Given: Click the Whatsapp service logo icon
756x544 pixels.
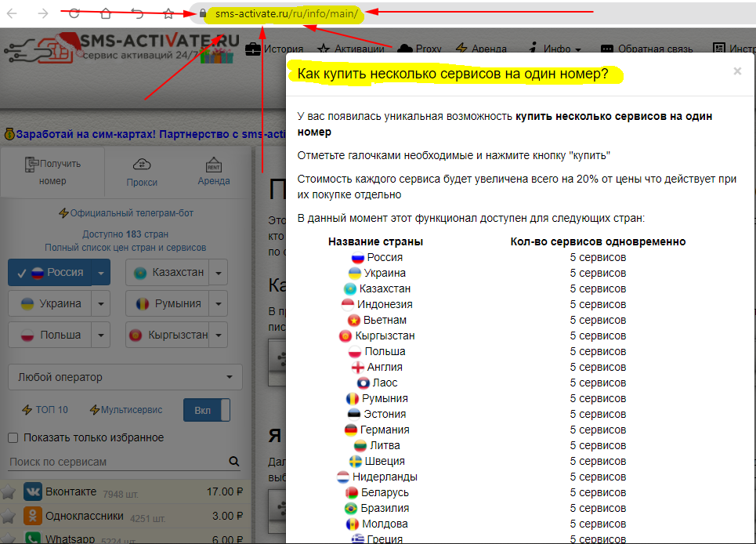Looking at the screenshot, I should point(33,538).
